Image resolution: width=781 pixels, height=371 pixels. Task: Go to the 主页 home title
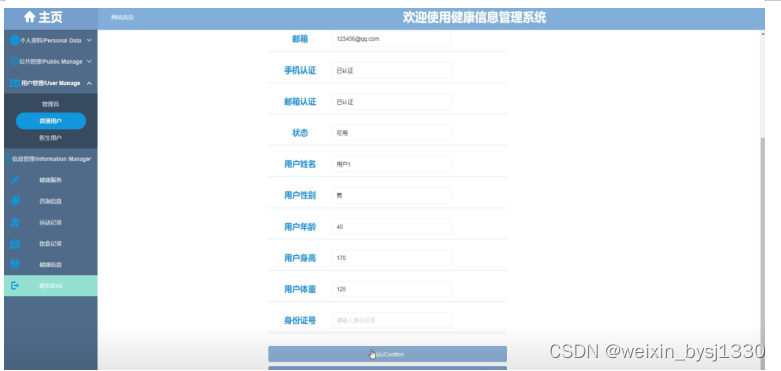click(x=51, y=17)
